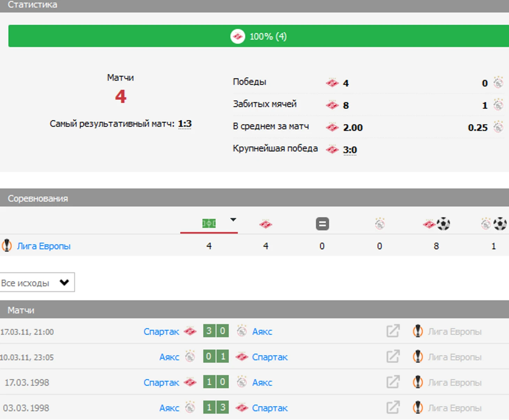The width and height of the screenshot is (509, 420).
Task: Sort by Spartak wins column icon
Action: click(266, 224)
